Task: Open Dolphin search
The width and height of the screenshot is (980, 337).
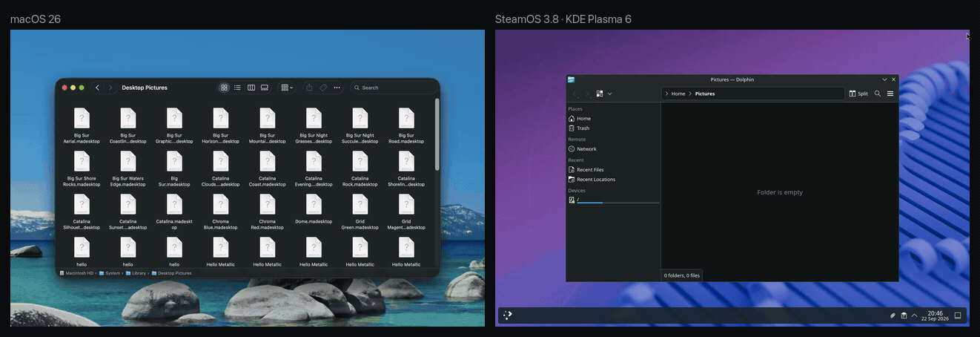Action: [x=878, y=94]
